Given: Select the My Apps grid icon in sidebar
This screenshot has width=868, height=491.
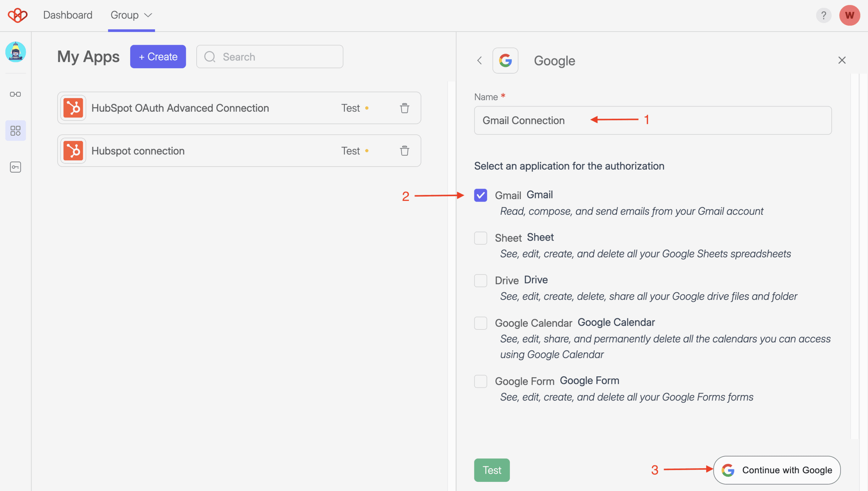Looking at the screenshot, I should coord(15,131).
